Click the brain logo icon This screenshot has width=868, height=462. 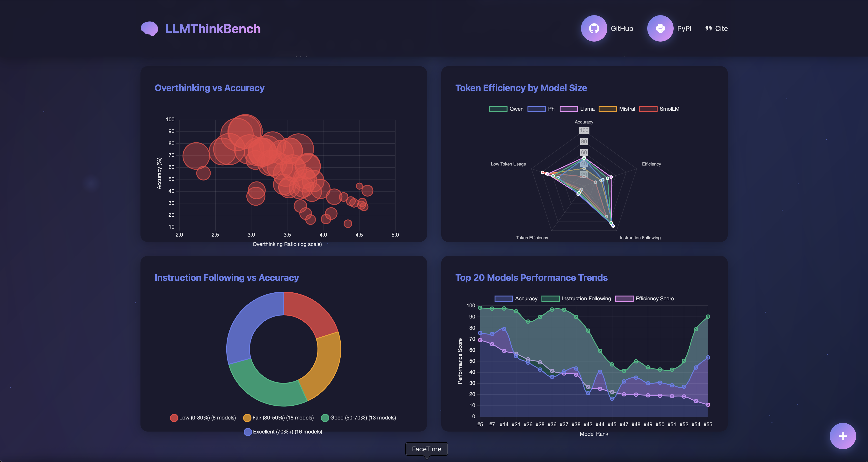click(149, 29)
